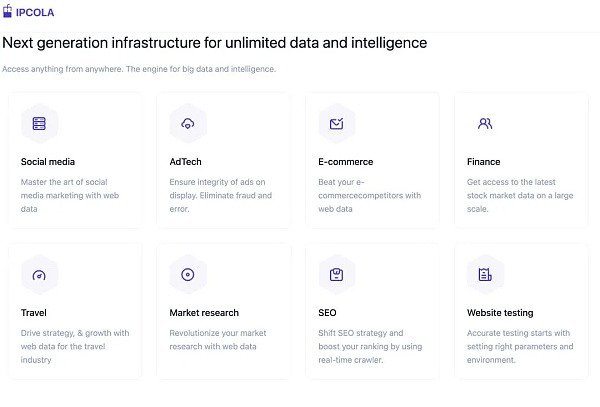Select the SEO card heading
The height and width of the screenshot is (407, 600).
(x=329, y=313)
